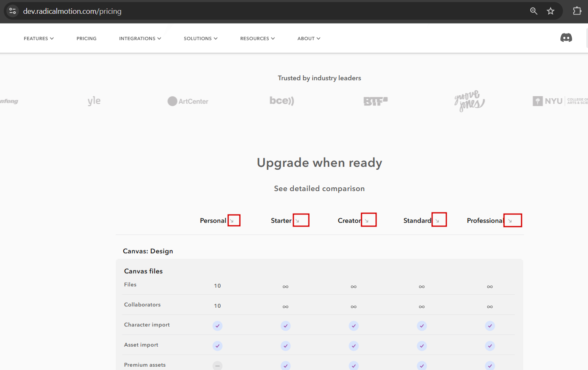
Task: Click the Character import checkmark under Personal
Action: coord(217,326)
